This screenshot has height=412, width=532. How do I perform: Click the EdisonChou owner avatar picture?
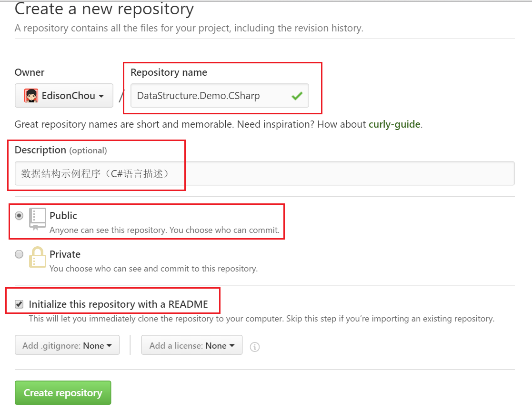pyautogui.click(x=31, y=96)
